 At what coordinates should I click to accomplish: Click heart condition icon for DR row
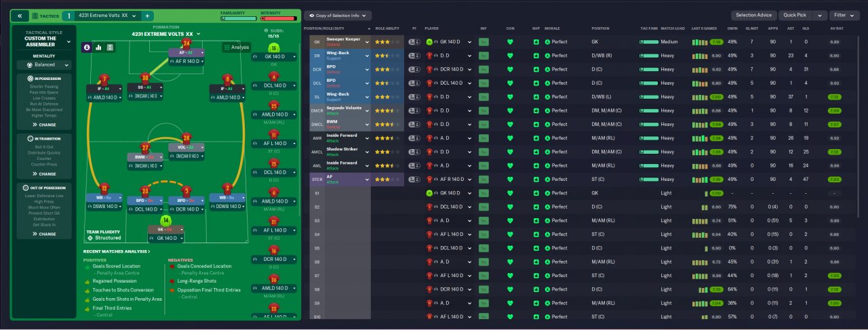[x=510, y=56]
